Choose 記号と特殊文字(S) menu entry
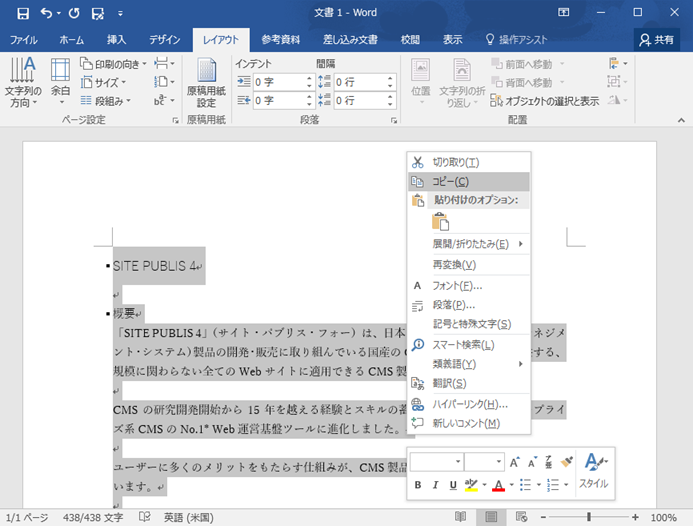693x526 pixels. click(x=468, y=324)
